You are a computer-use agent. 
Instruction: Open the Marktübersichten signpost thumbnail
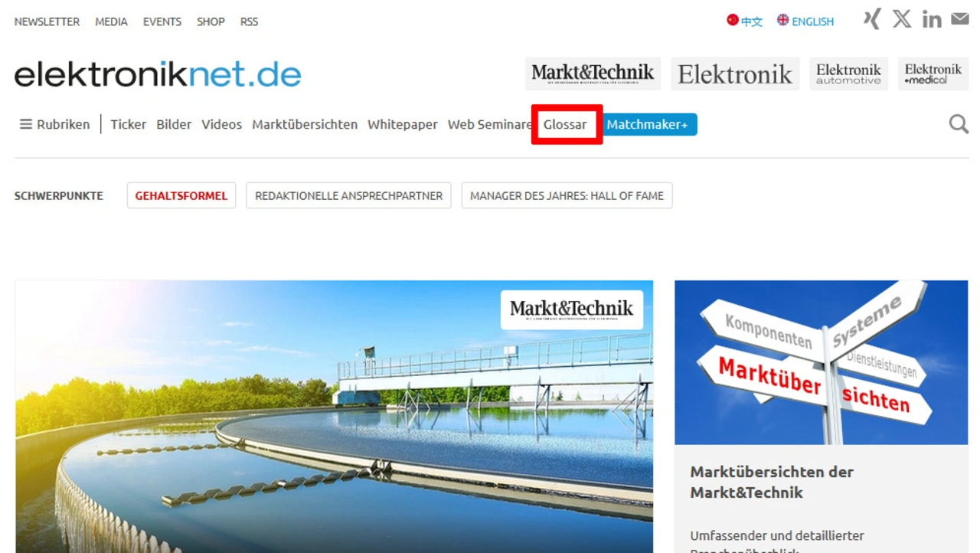[x=821, y=362]
